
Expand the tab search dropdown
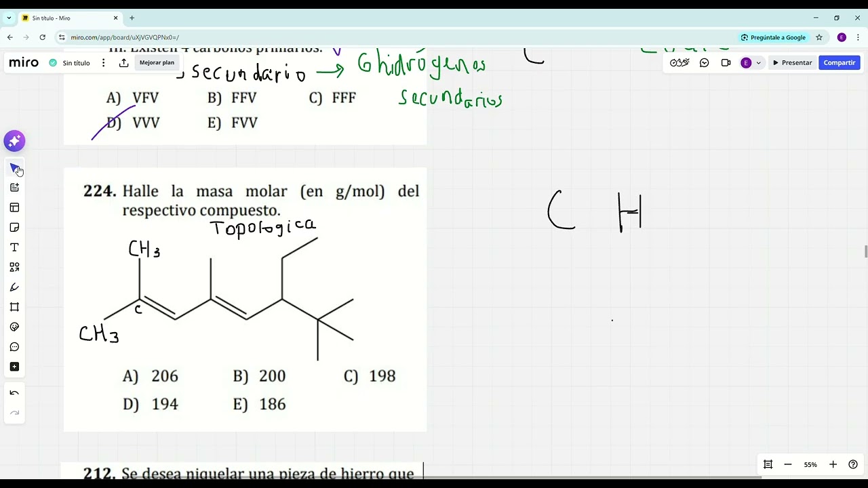pyautogui.click(x=9, y=18)
